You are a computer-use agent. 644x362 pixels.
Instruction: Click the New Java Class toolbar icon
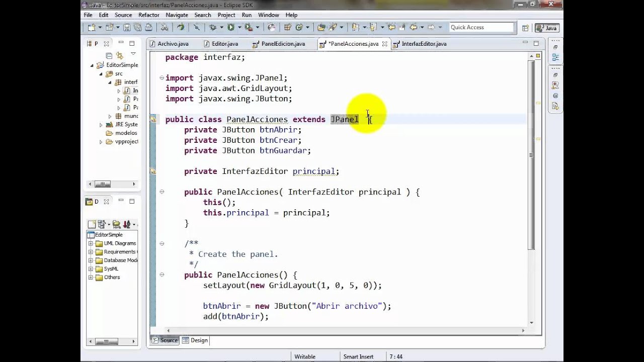tap(299, 27)
